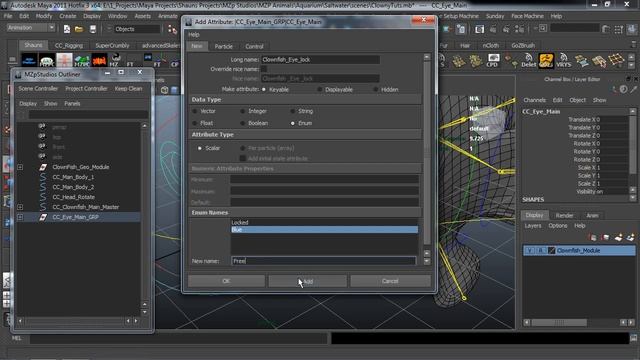This screenshot has width=640, height=360.
Task: Select the Vector data type
Action: pos(195,111)
